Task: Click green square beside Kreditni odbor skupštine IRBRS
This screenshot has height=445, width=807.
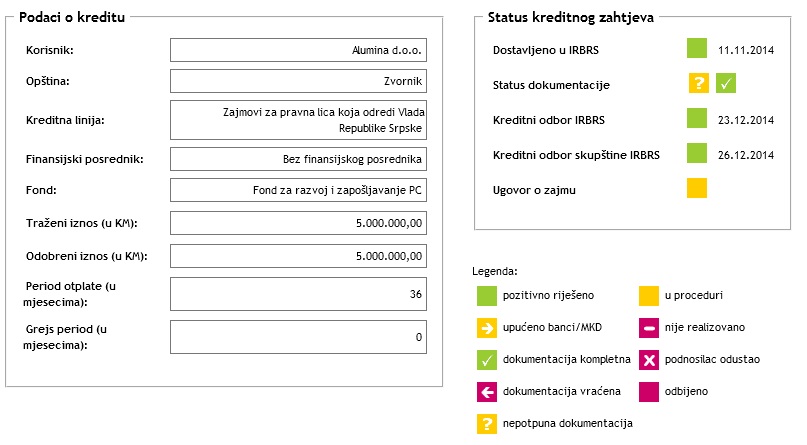Action: click(697, 154)
